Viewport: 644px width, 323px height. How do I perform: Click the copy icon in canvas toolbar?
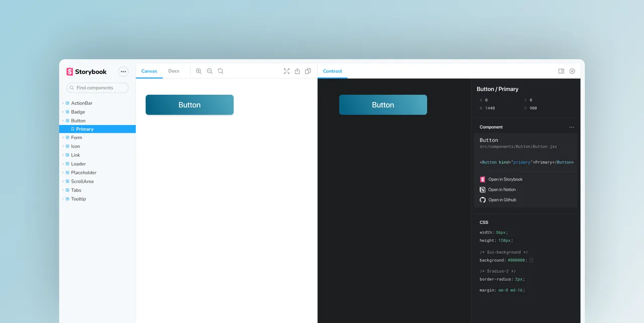(308, 71)
